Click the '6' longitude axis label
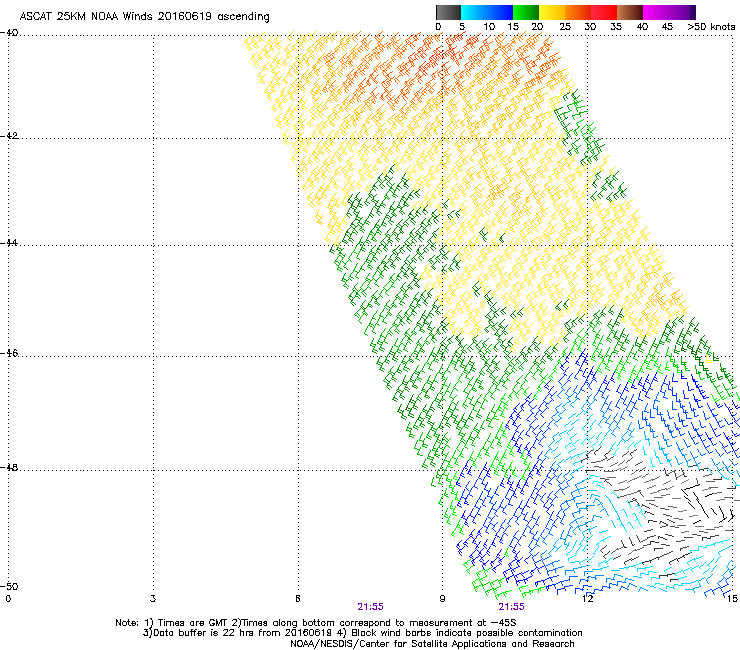Image resolution: width=740 pixels, height=650 pixels. click(x=298, y=599)
